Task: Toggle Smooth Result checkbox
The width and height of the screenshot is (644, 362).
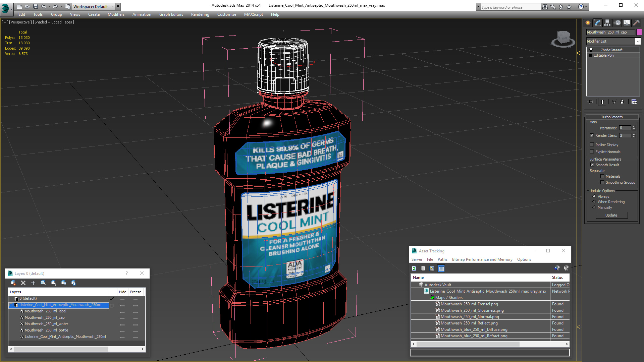Action: [592, 165]
